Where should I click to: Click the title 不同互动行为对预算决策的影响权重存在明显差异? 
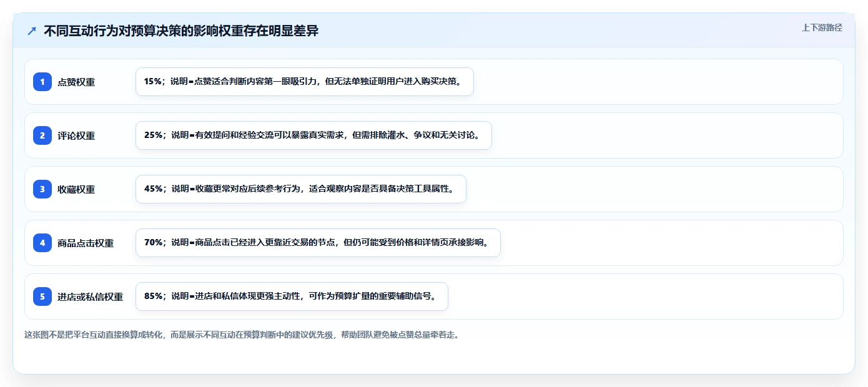coord(181,31)
